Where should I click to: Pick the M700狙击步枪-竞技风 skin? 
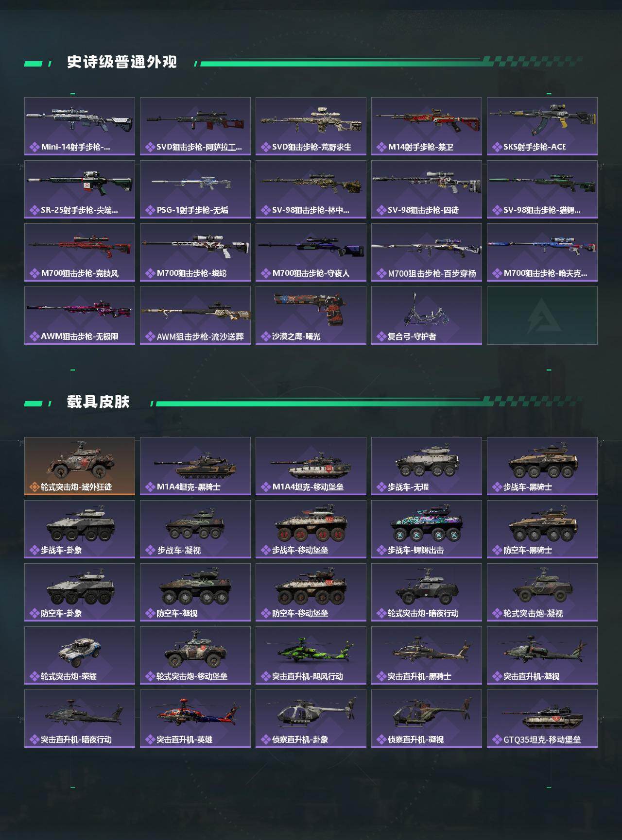(x=80, y=252)
